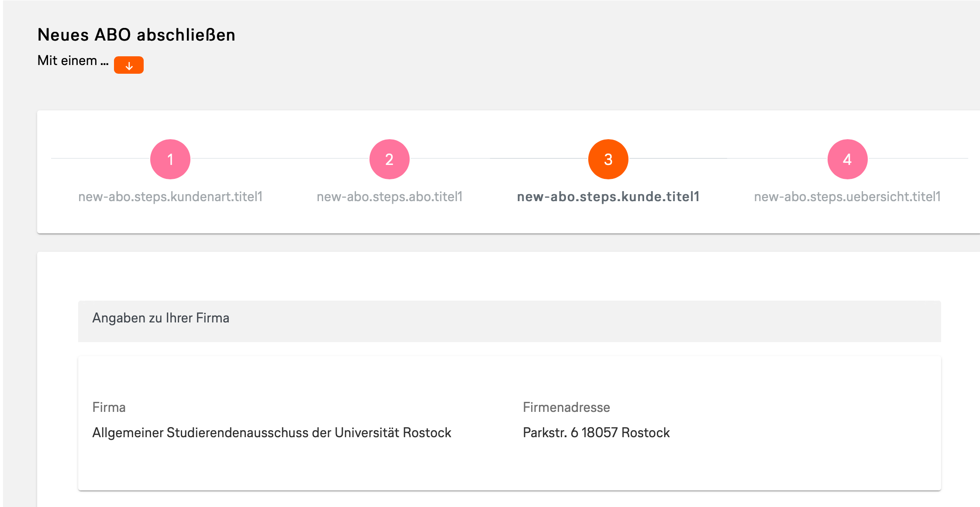
Task: Click the truncated 'Mit einem ...' text
Action: point(73,61)
